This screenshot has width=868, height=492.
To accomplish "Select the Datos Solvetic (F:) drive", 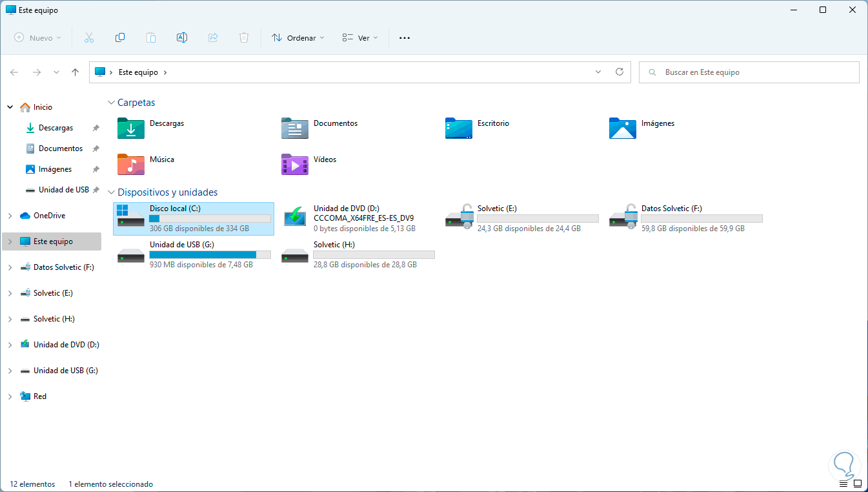I will point(685,218).
